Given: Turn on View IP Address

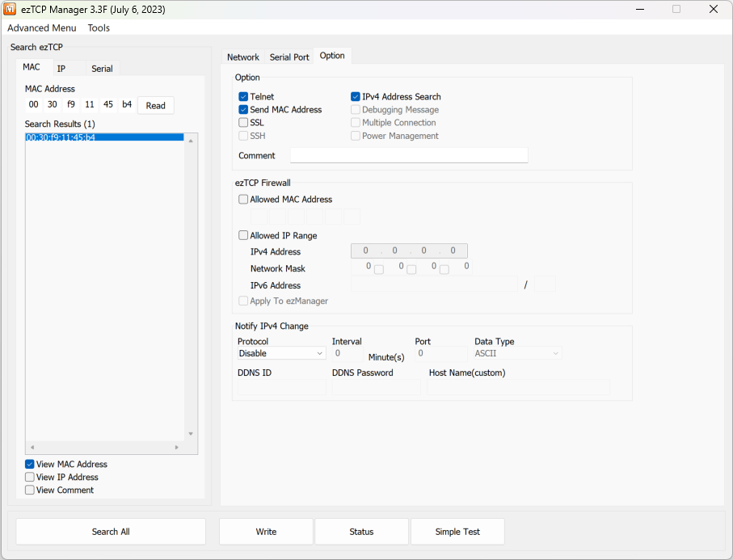Looking at the screenshot, I should tap(30, 478).
